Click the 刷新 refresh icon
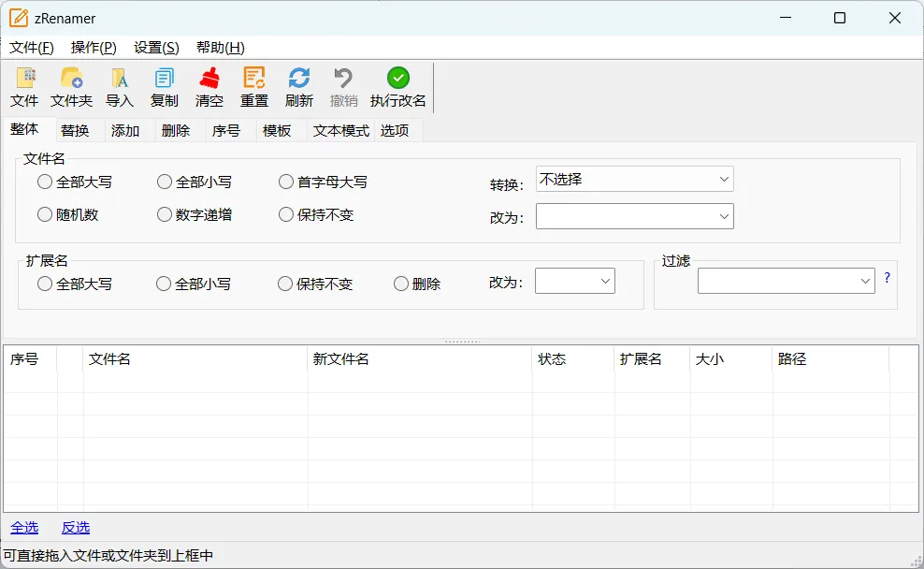 [x=298, y=87]
